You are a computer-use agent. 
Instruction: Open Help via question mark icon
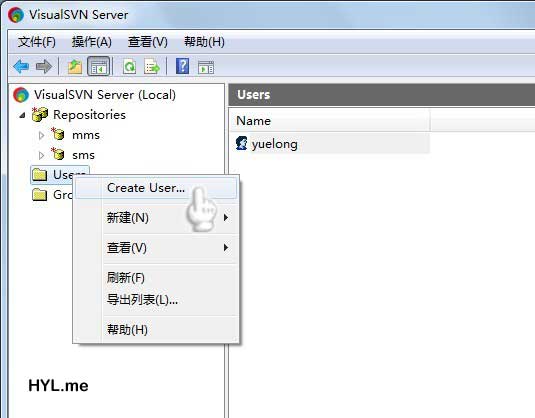pyautogui.click(x=183, y=66)
